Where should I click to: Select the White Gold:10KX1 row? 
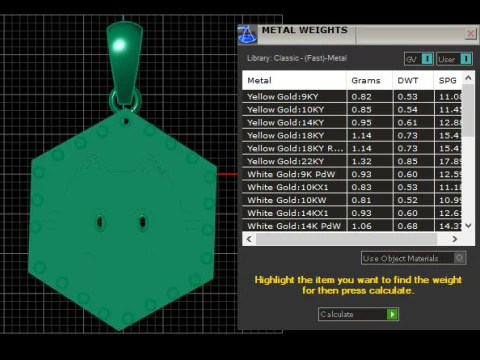[x=352, y=187]
